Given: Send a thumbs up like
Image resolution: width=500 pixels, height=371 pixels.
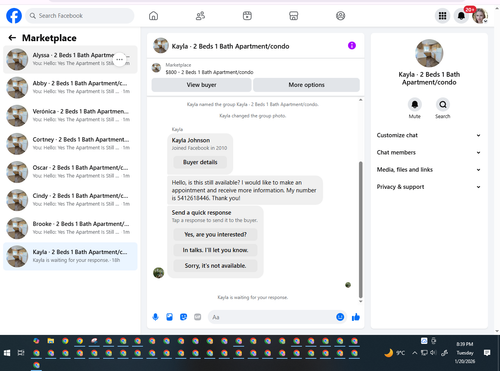Looking at the screenshot, I should (x=356, y=317).
